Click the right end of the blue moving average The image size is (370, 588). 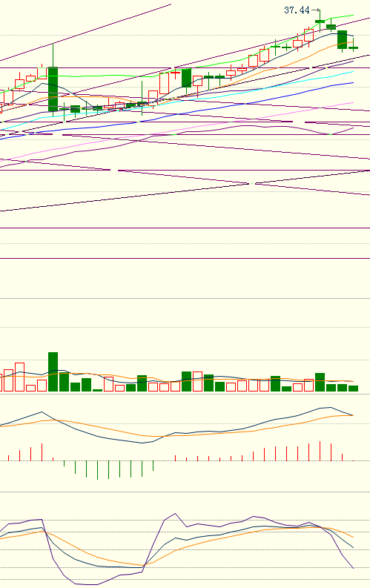tap(353, 83)
